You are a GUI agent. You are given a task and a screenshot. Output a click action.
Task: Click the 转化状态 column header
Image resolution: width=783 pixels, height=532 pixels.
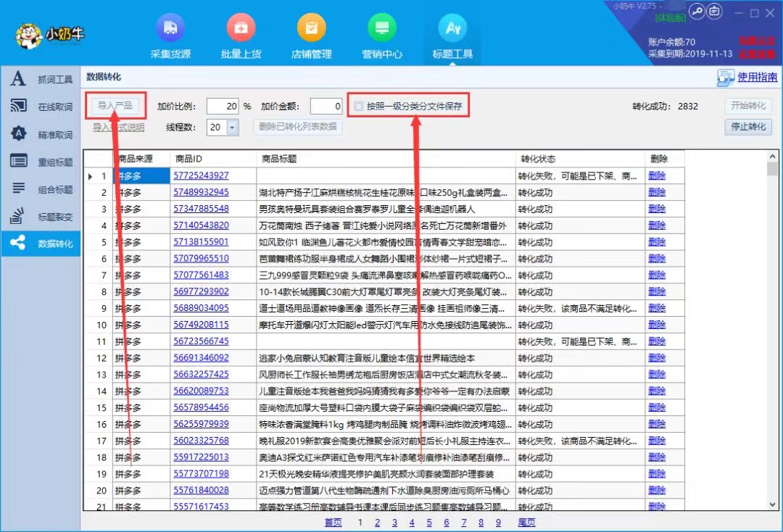tap(580, 159)
